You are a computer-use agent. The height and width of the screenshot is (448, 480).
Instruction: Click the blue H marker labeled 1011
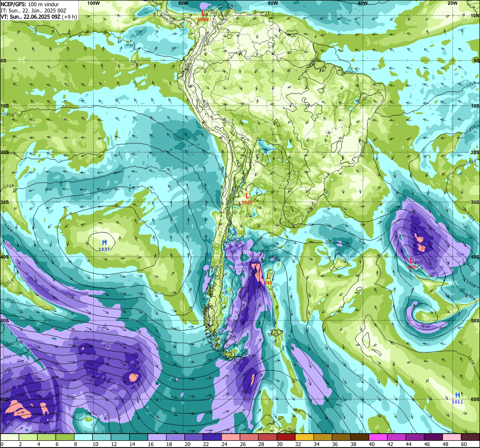457,395
